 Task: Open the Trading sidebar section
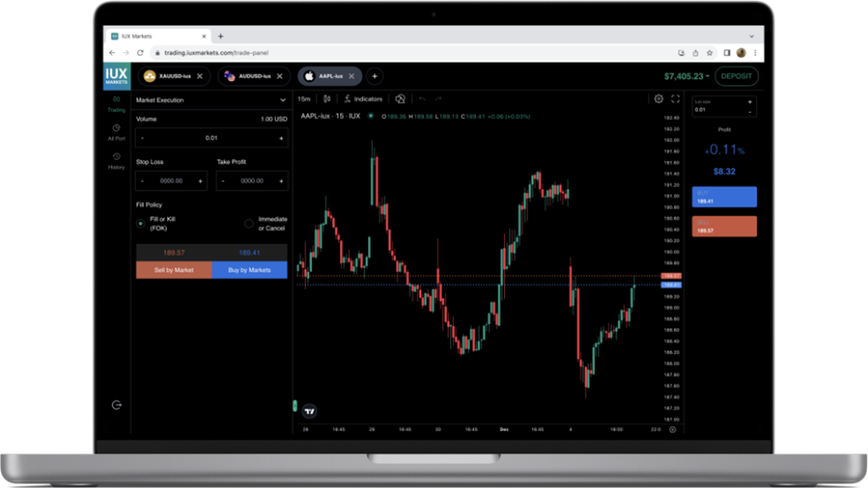point(117,104)
